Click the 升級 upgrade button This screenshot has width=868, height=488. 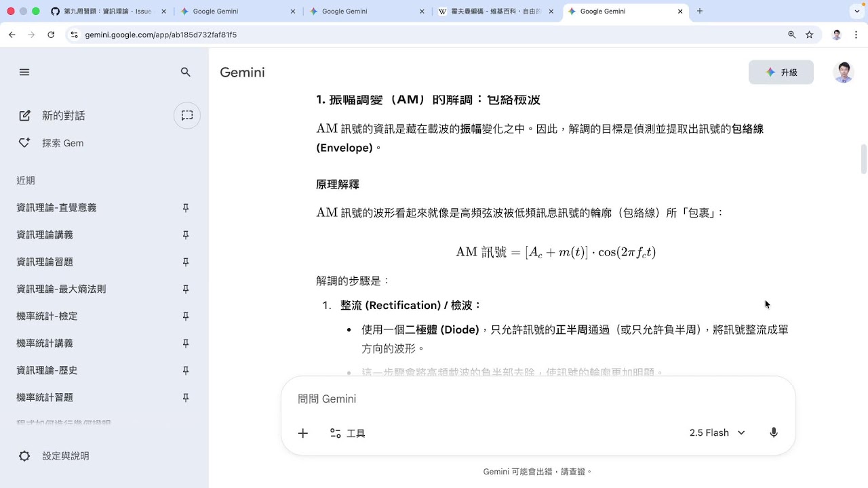[x=781, y=73]
